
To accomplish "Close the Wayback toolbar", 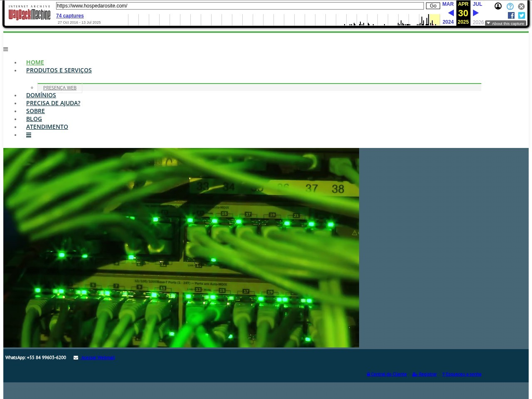I will point(521,7).
